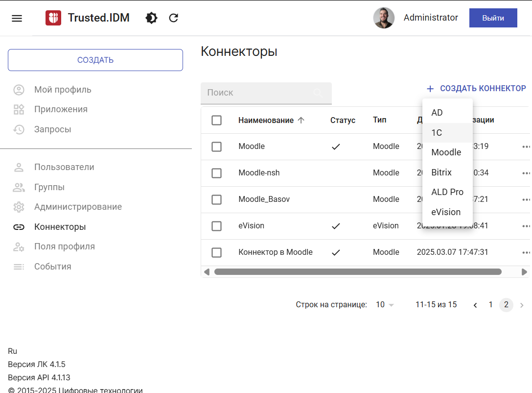This screenshot has width=532, height=393.
Task: Check the Moodle_Basov row checkbox
Action: coord(216,200)
